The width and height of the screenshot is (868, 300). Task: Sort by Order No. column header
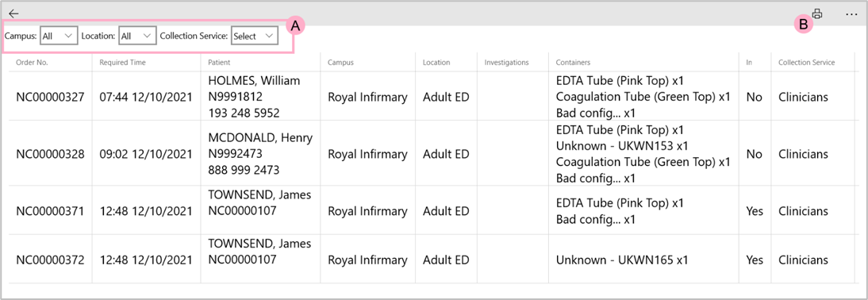point(32,63)
